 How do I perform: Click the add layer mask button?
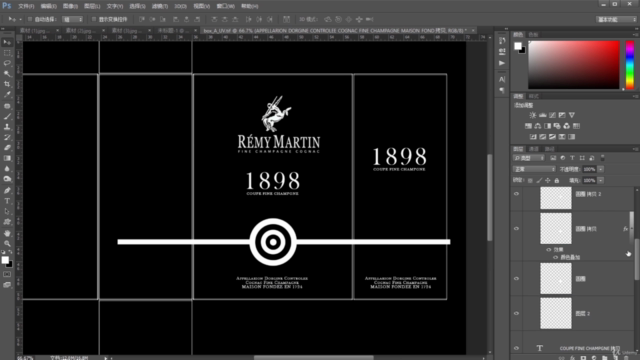click(x=583, y=358)
